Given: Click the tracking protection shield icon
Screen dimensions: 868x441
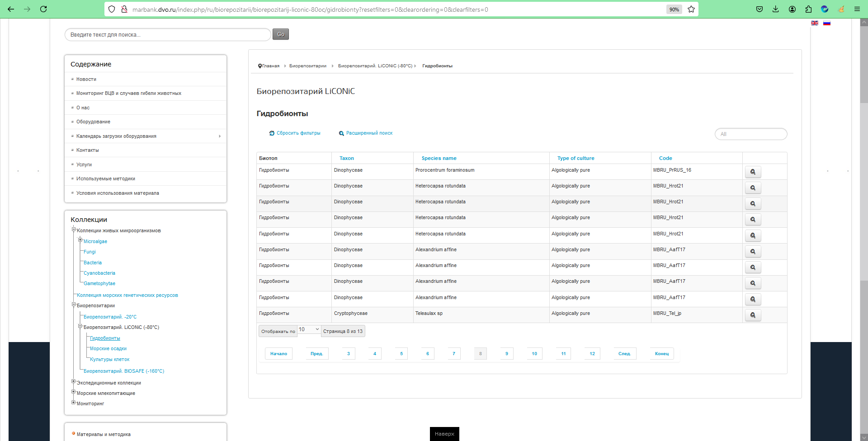Looking at the screenshot, I should click(x=112, y=9).
